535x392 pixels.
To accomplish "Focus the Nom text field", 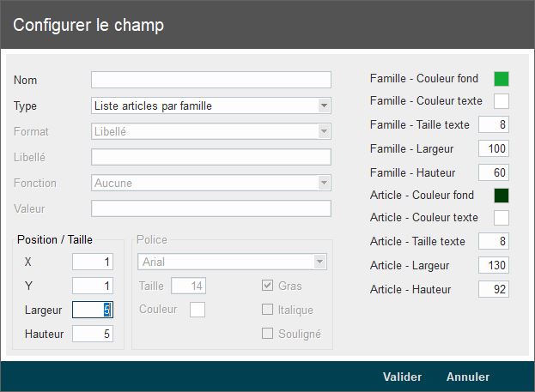I will (211, 80).
